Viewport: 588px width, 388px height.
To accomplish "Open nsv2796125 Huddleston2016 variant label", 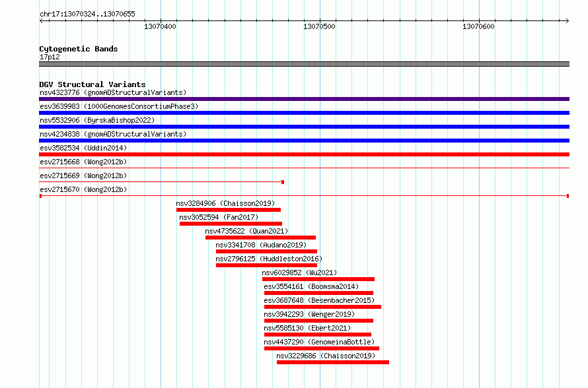I will pos(269,259).
